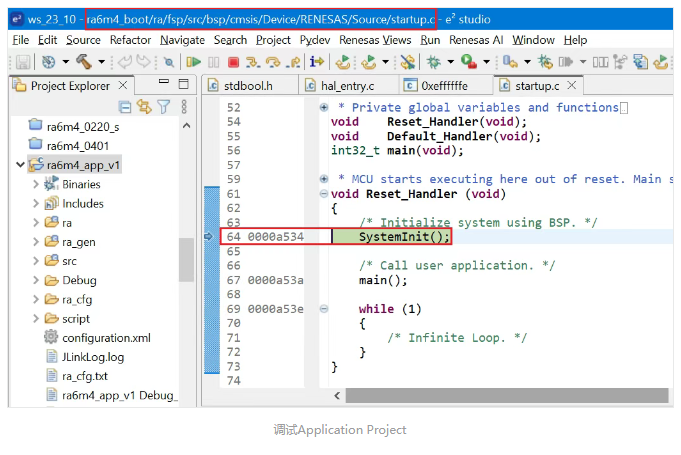Image resolution: width=681 pixels, height=455 pixels.
Task: Open the Renesas Views menu
Action: click(x=375, y=40)
